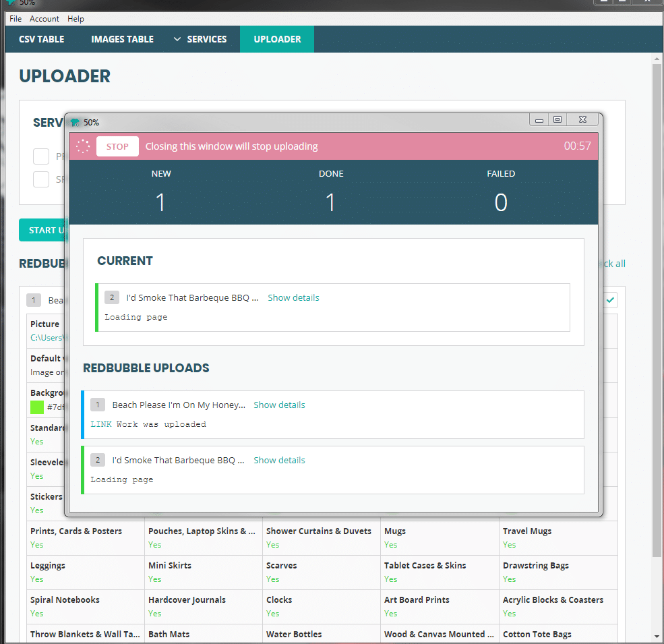664x644 pixels.
Task: Switch to the CSV TABLE tab
Action: click(42, 39)
